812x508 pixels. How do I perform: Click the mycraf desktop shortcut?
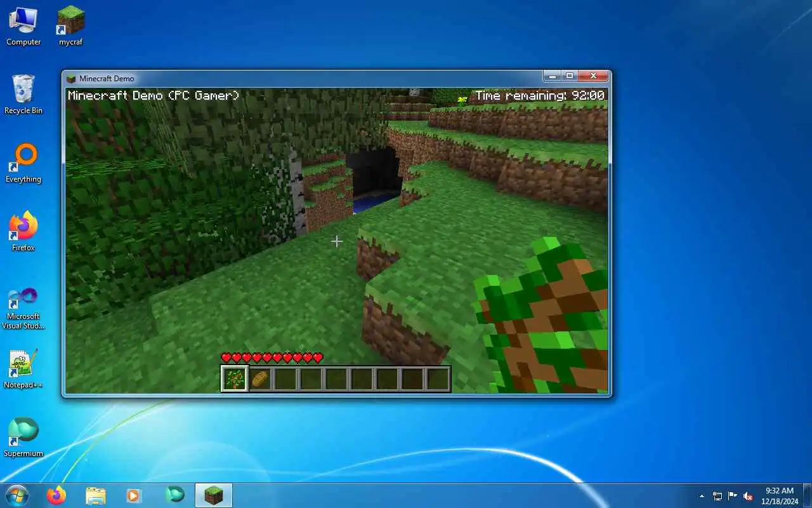70,26
